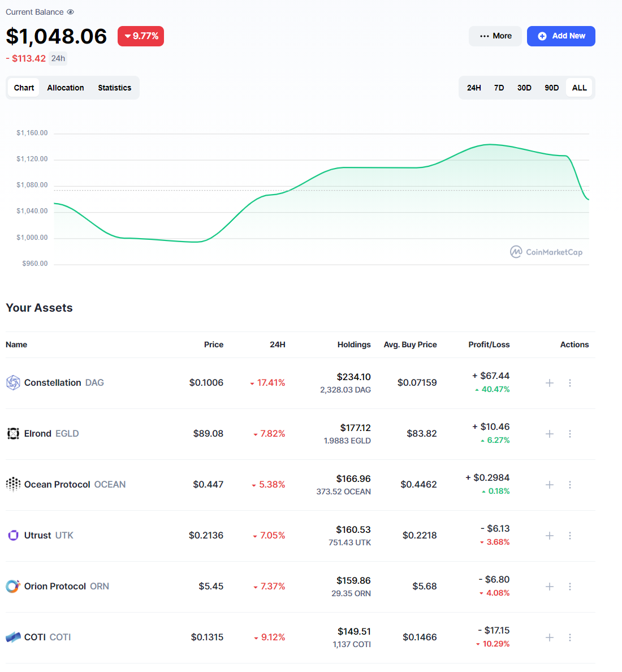Select the 90D chart range

point(552,88)
